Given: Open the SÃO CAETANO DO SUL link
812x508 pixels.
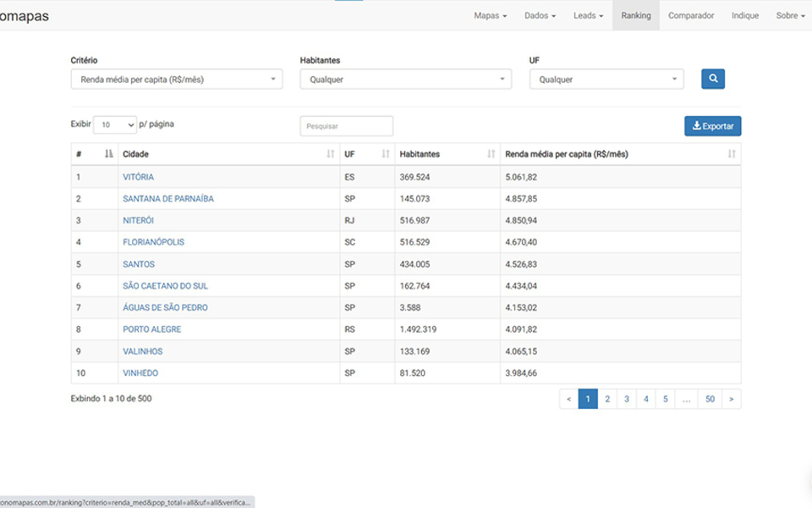Looking at the screenshot, I should (165, 285).
